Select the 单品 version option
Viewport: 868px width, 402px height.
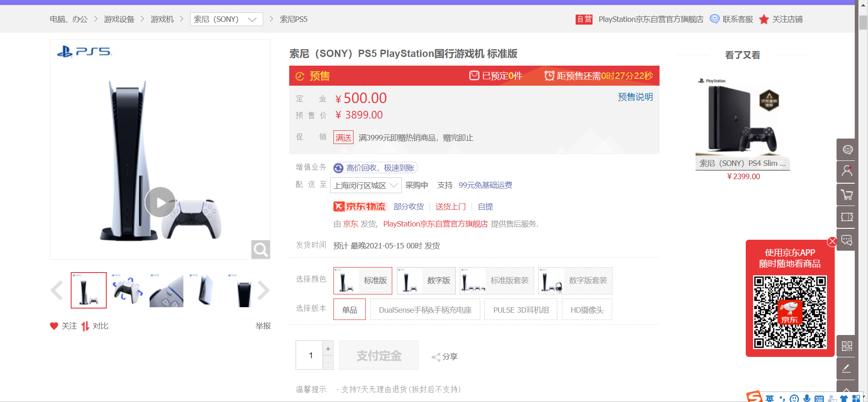click(349, 309)
